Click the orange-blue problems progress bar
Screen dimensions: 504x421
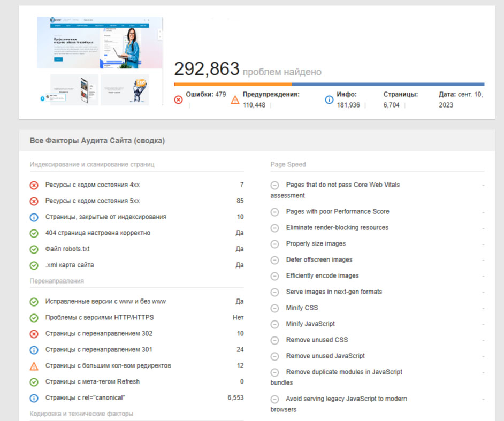click(x=329, y=84)
